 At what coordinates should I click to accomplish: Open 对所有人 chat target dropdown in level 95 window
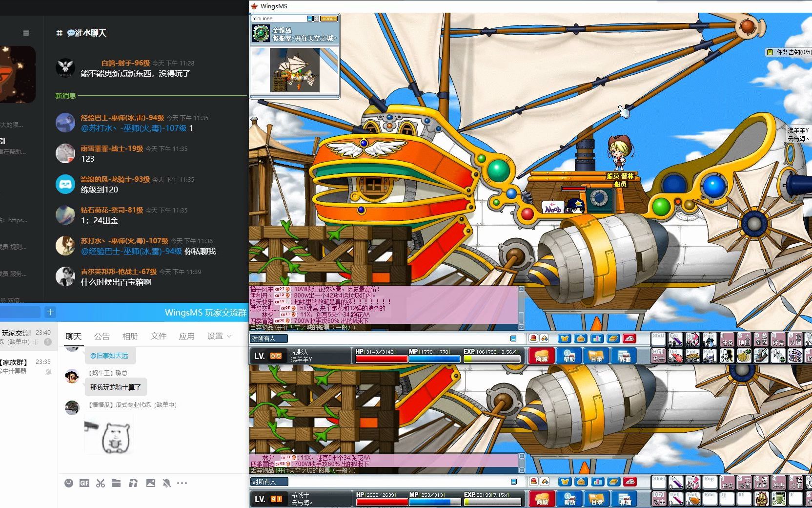pyautogui.click(x=269, y=339)
